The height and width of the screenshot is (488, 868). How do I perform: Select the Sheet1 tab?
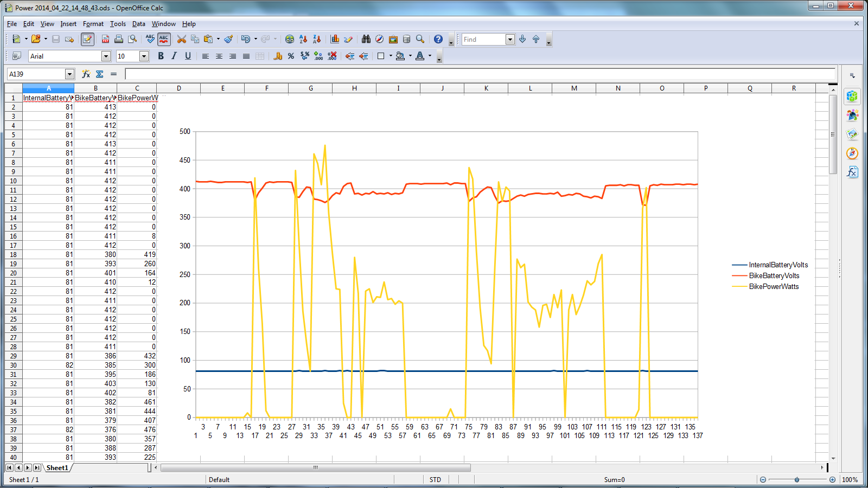[x=58, y=467]
